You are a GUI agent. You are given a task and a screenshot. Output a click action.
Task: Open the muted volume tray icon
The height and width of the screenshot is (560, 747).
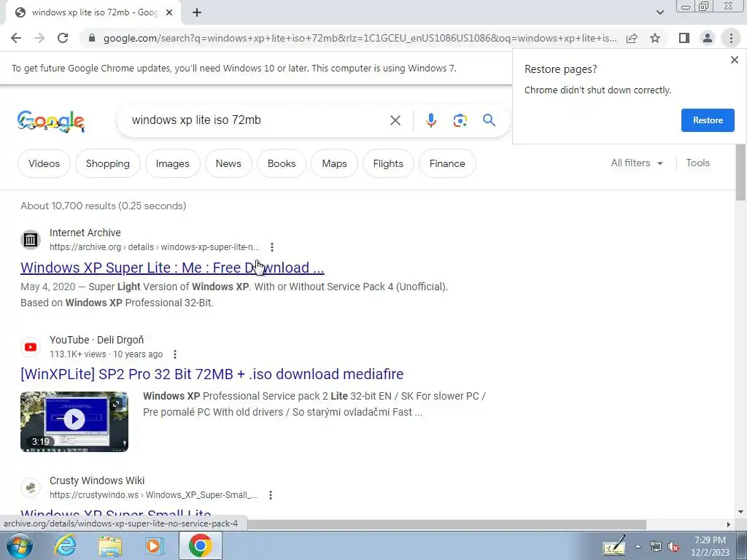[x=673, y=547]
